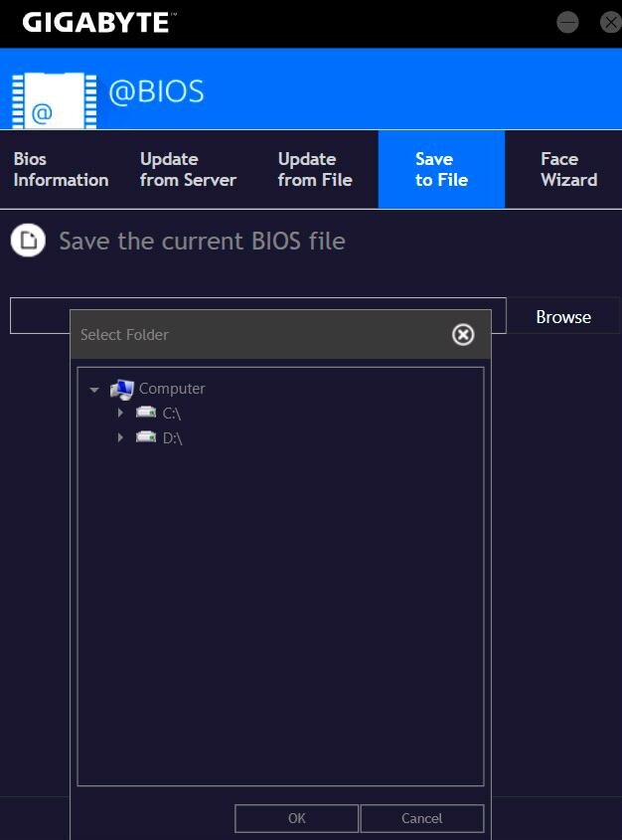Select the D:\ drive entry
The image size is (622, 840).
coord(172,438)
